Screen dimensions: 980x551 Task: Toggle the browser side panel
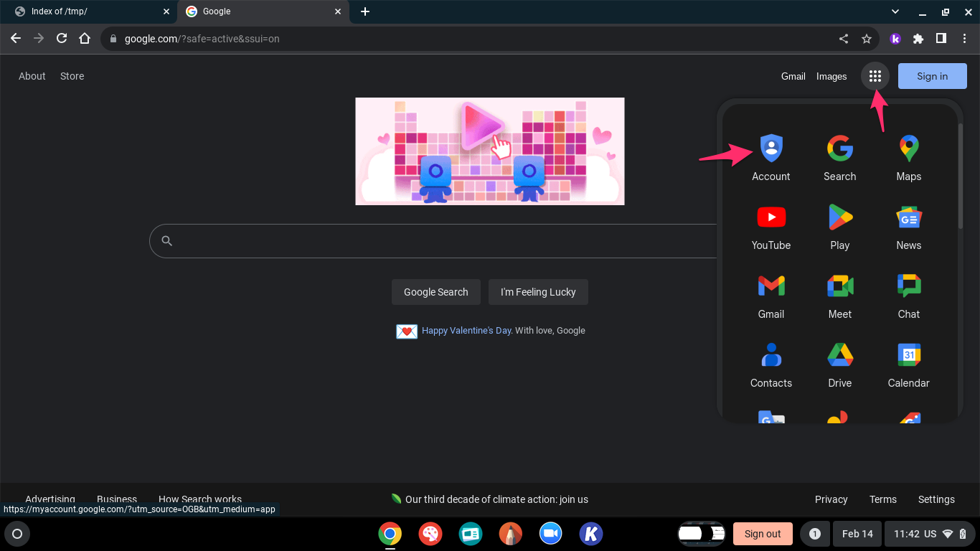pos(941,39)
